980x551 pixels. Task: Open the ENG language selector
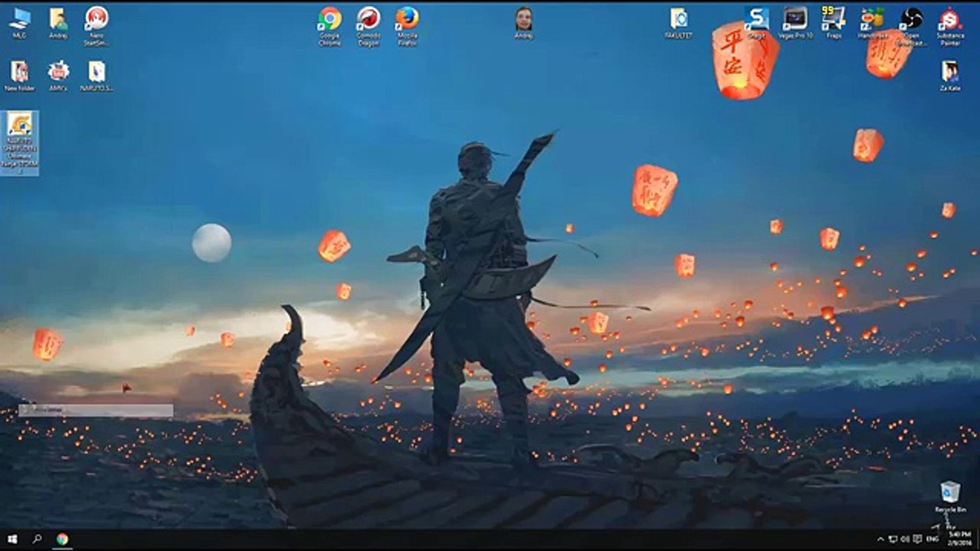(933, 539)
